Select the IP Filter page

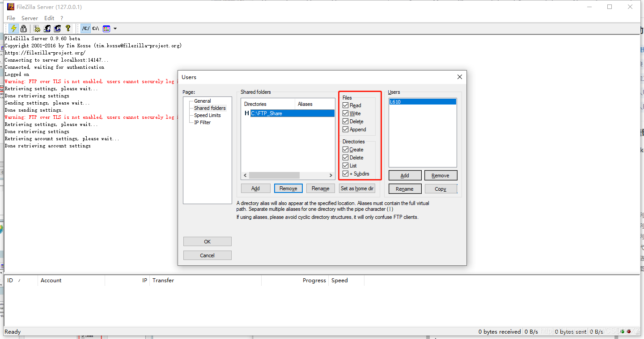(x=202, y=122)
